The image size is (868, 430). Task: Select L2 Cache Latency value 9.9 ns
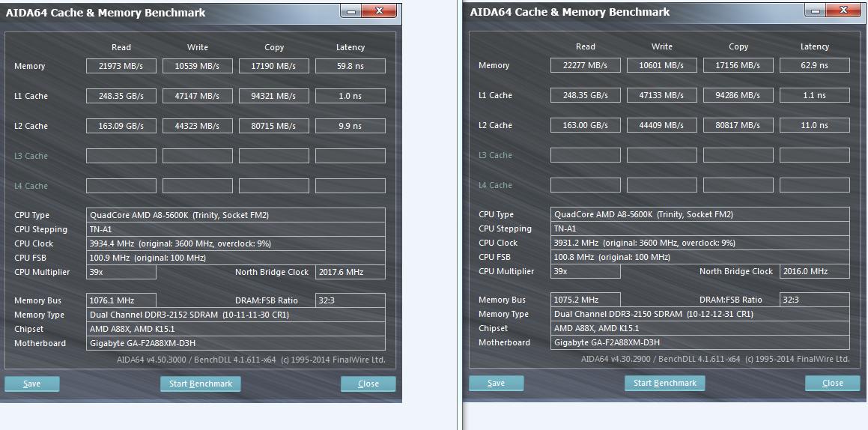click(350, 126)
